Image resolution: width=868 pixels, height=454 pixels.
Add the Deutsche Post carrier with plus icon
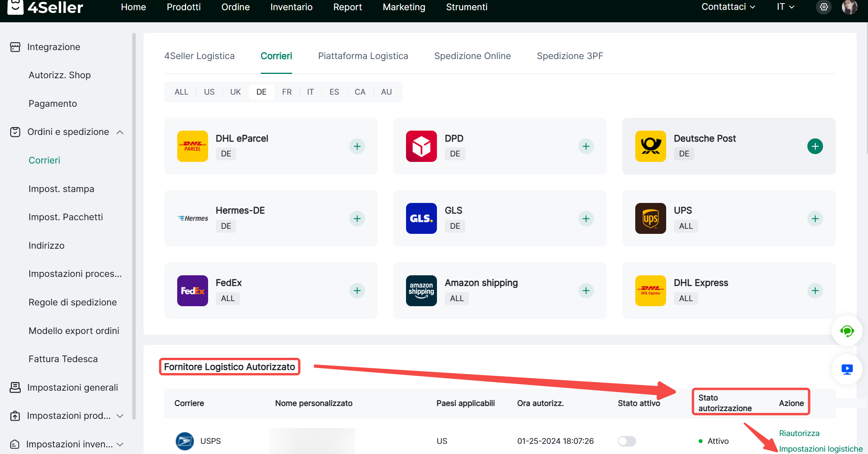(x=815, y=146)
